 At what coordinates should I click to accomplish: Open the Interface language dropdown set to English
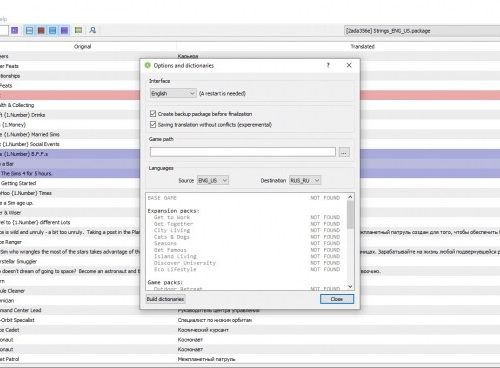tap(173, 93)
